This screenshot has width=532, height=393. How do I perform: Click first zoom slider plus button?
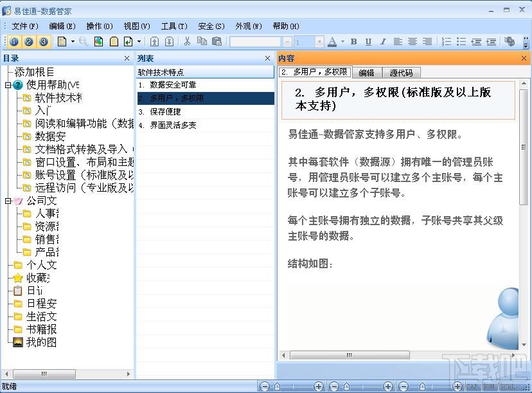click(x=318, y=387)
